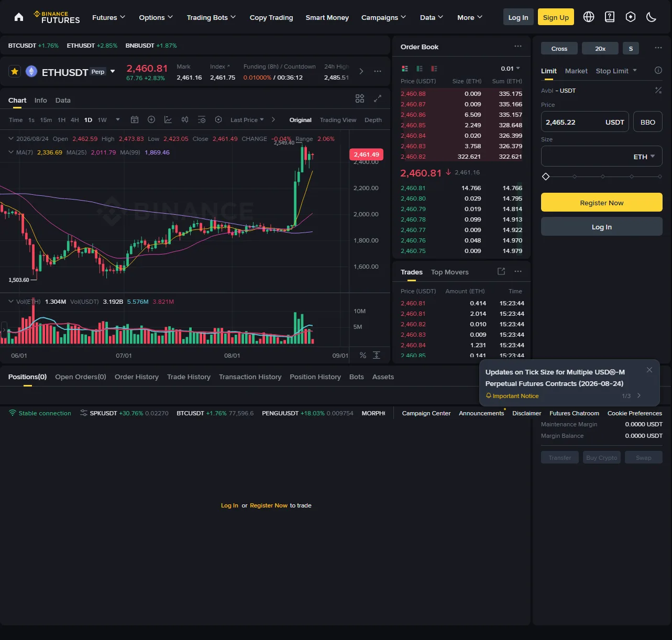Expand the Data header menu

(432, 17)
